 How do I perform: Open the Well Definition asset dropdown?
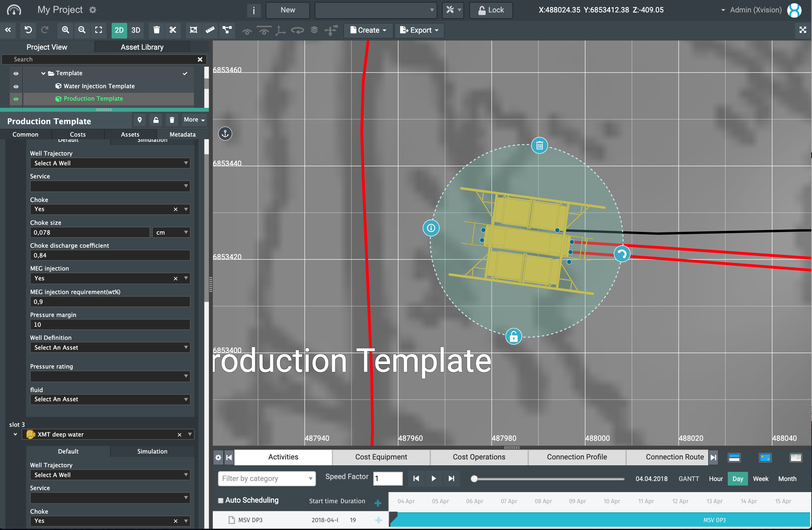coord(110,347)
